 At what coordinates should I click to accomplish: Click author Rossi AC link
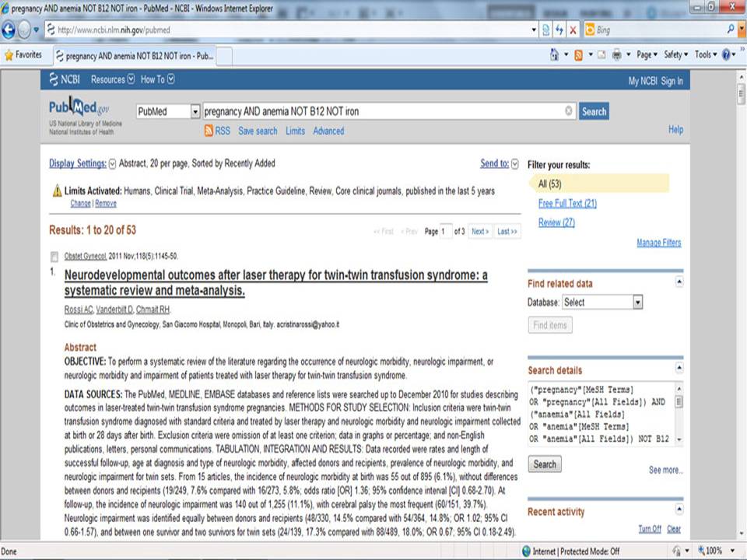[x=78, y=310]
